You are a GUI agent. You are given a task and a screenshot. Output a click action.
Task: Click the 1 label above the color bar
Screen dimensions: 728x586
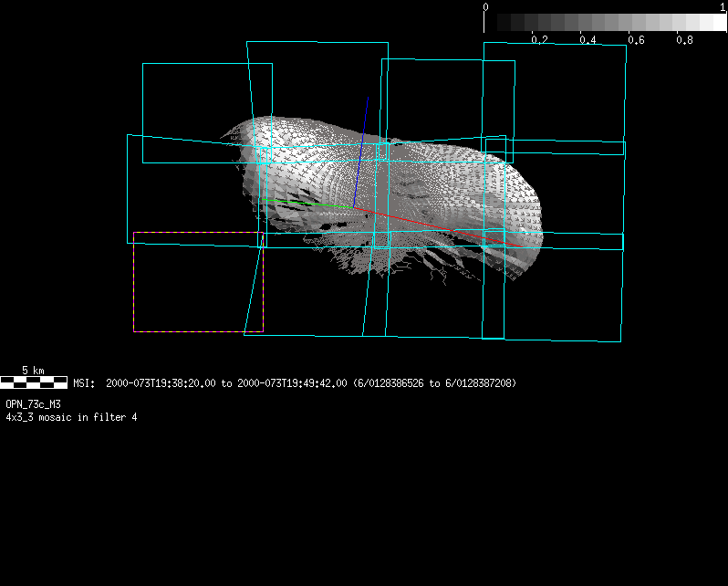[723, 7]
